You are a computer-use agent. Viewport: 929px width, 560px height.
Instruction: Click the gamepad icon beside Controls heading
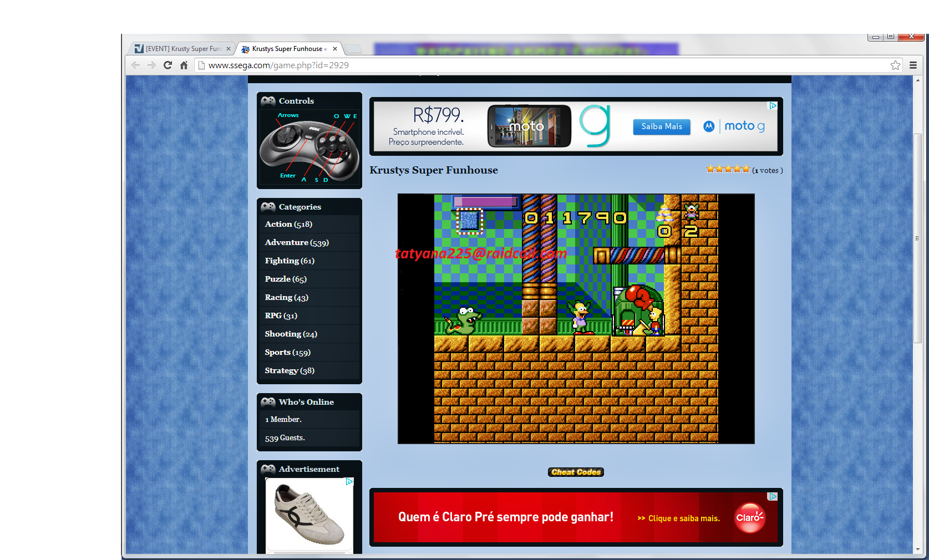coord(268,101)
